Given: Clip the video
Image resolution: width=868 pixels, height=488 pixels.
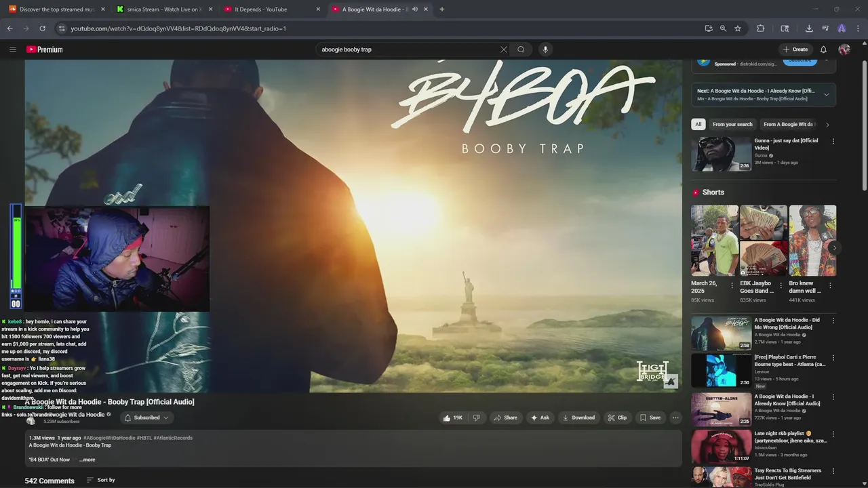Looking at the screenshot, I should 617,418.
